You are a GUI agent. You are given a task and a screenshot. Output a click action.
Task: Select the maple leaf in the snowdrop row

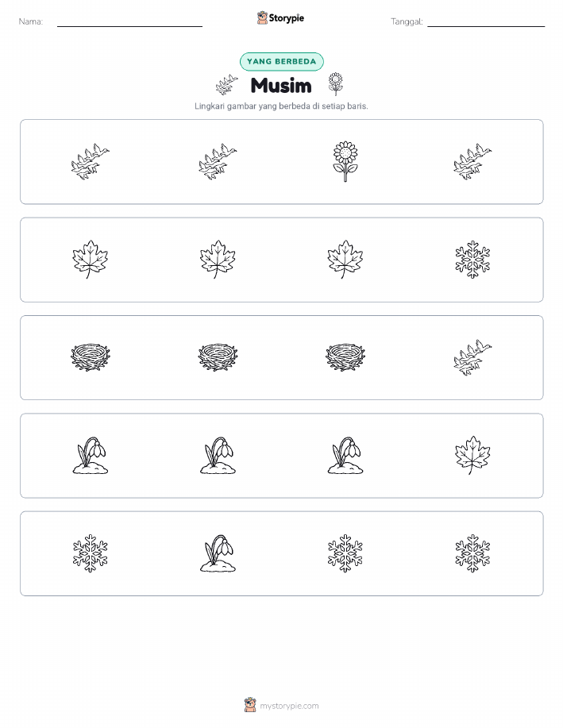click(x=472, y=455)
